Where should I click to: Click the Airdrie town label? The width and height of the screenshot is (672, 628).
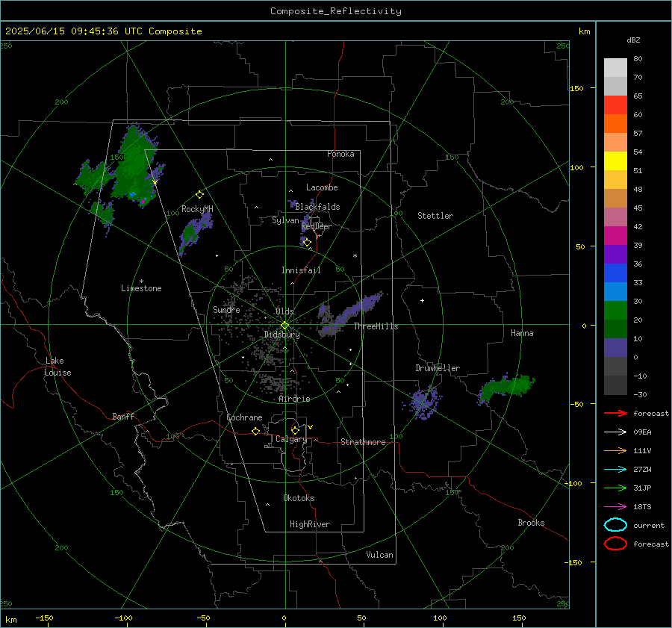(x=294, y=399)
